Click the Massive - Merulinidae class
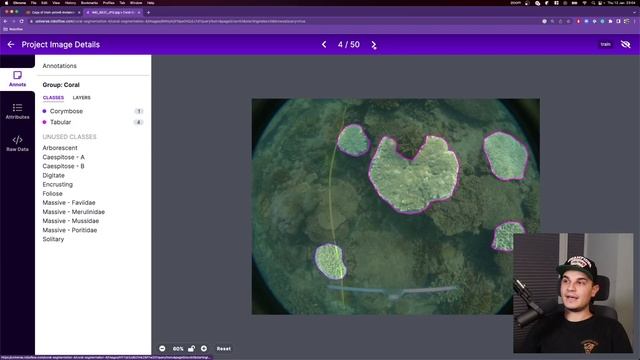Screen dimensions: 640x360 73,212
